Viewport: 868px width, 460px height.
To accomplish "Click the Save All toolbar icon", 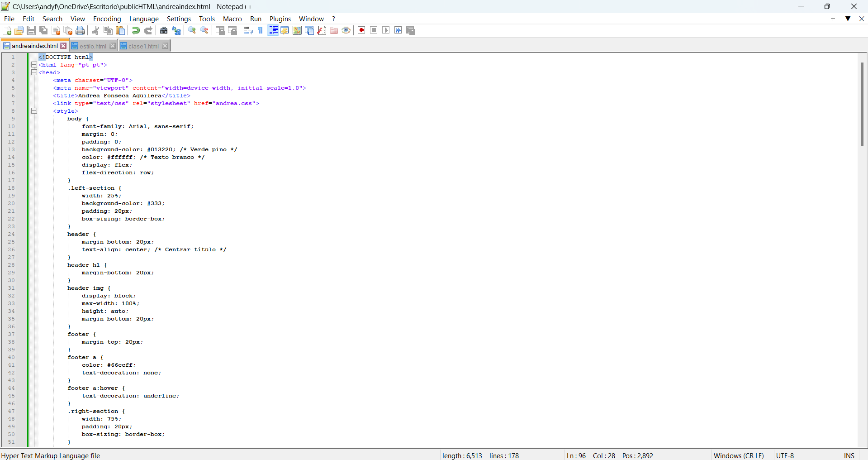I will point(43,30).
